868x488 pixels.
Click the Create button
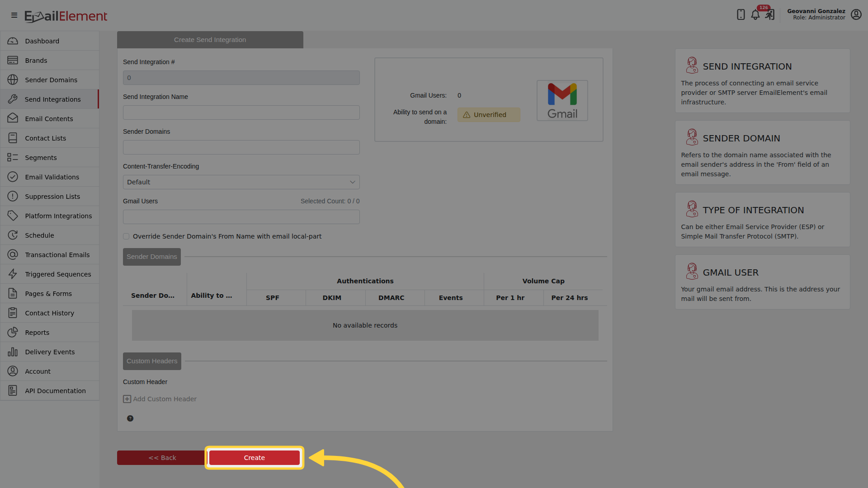(x=255, y=458)
